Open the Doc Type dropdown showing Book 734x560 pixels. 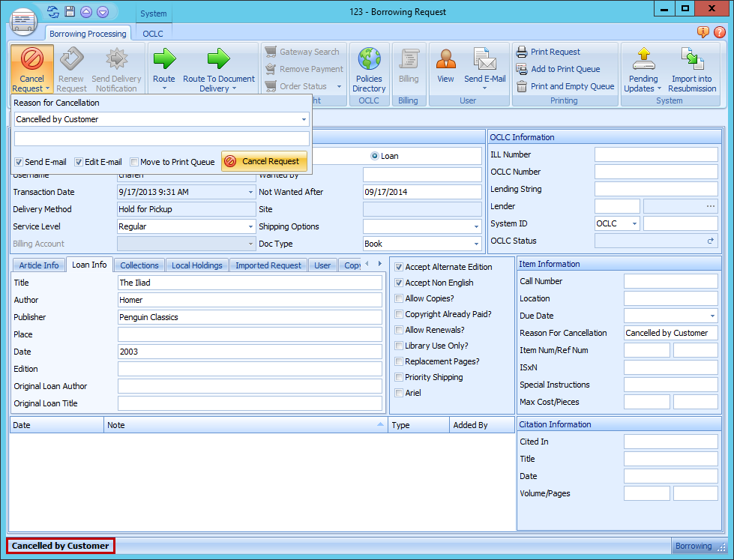pos(475,244)
